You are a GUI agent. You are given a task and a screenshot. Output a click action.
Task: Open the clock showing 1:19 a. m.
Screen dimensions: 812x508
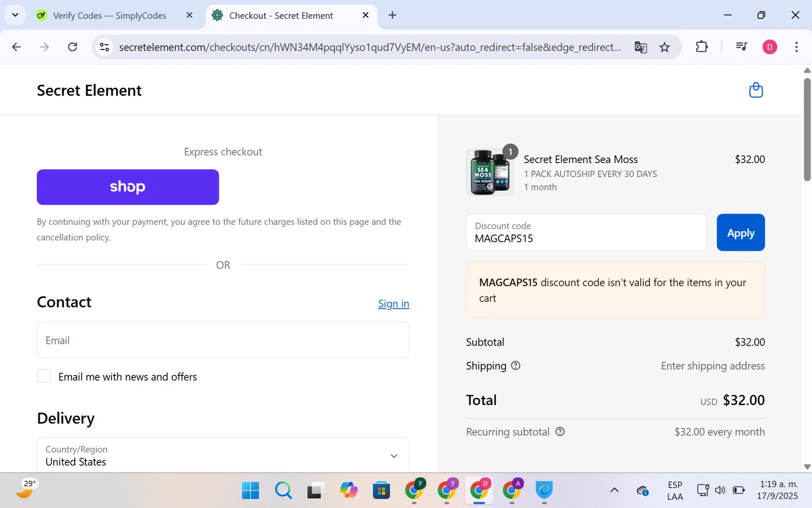coord(778,490)
